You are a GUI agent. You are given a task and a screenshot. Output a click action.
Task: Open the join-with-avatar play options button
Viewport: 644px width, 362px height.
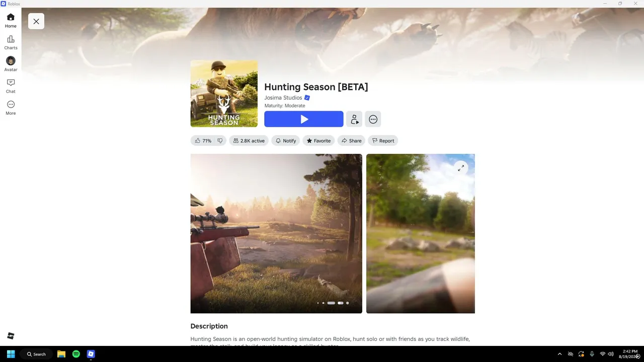point(354,119)
